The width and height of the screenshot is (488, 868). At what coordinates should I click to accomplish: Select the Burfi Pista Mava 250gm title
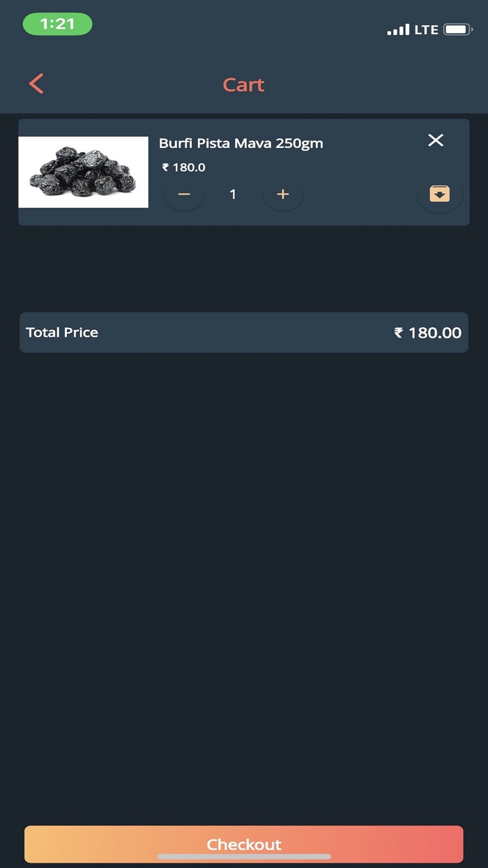pos(241,143)
